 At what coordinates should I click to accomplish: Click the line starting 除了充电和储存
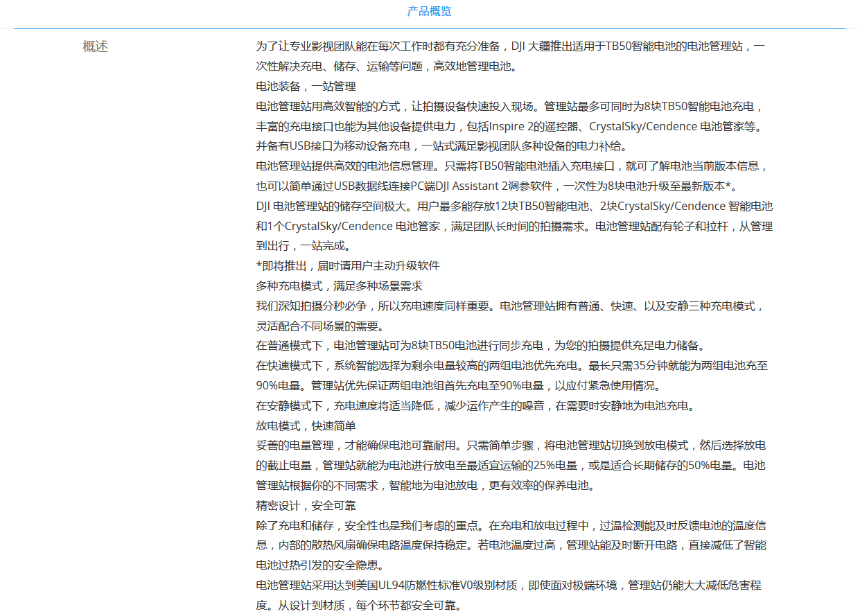[511, 525]
